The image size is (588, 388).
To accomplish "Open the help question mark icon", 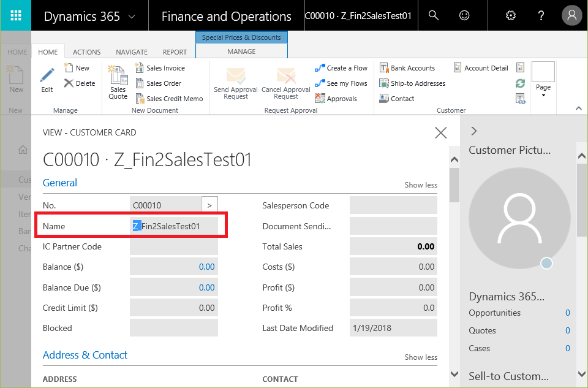I will point(541,15).
